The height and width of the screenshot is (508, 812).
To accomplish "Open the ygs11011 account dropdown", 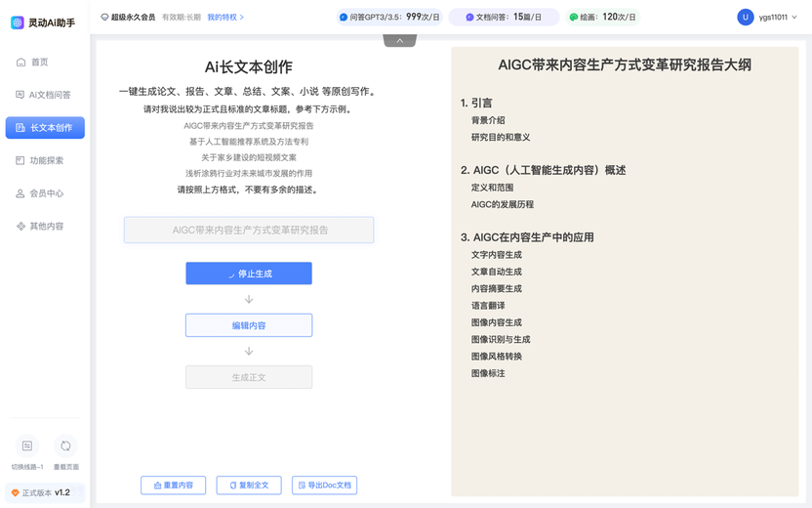I will click(778, 18).
